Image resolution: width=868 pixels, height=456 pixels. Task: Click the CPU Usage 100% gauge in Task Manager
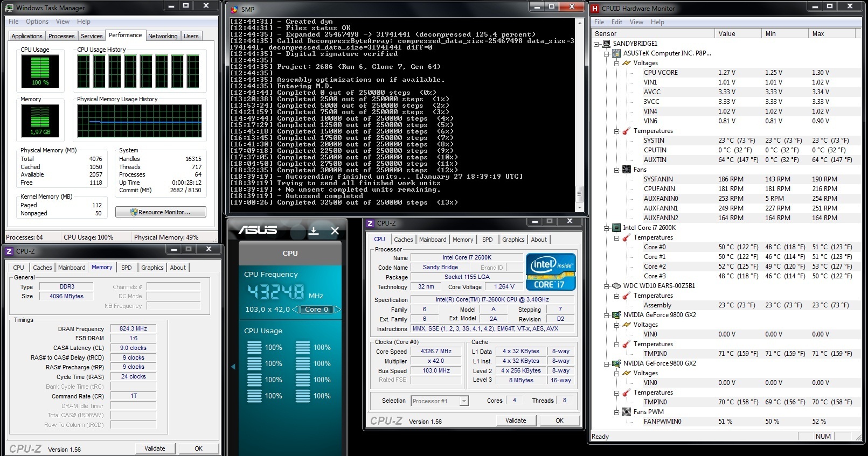[x=40, y=72]
